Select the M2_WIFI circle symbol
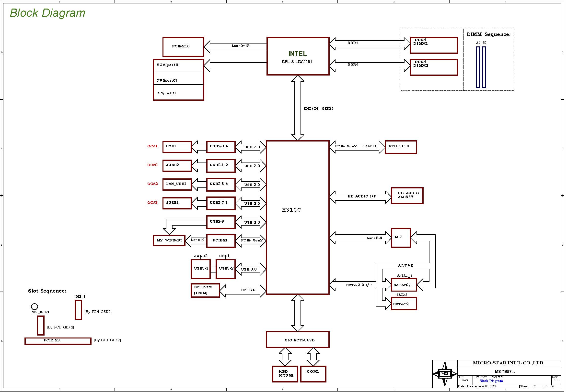 coord(35,306)
